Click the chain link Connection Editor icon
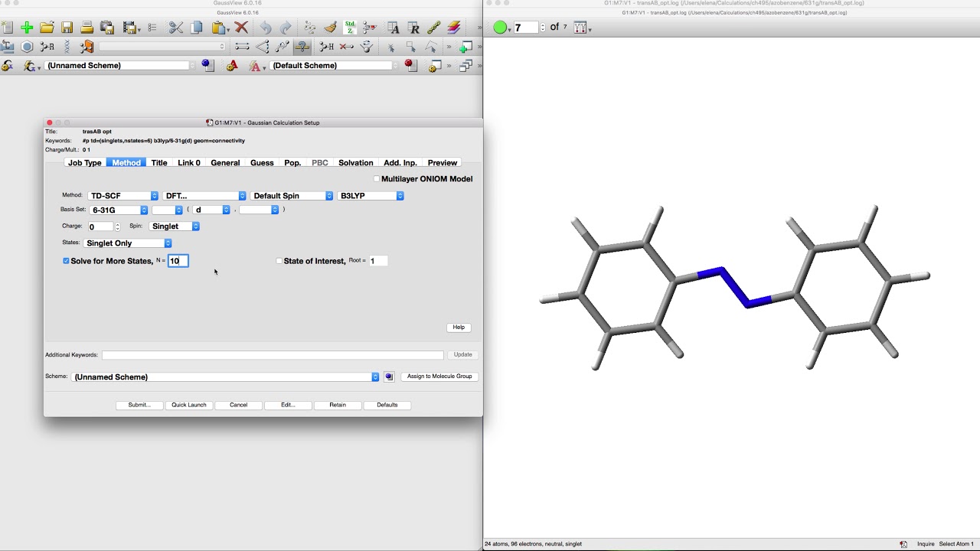The image size is (980, 551). click(x=433, y=28)
